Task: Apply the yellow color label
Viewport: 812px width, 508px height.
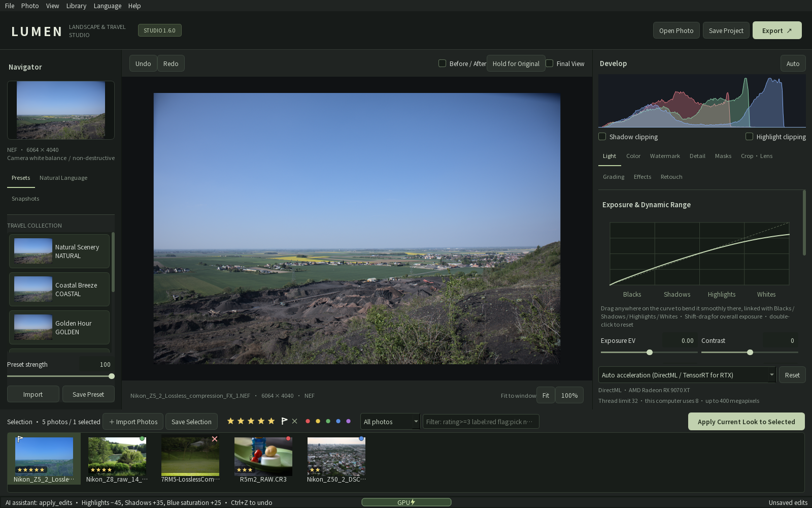Action: (x=318, y=421)
